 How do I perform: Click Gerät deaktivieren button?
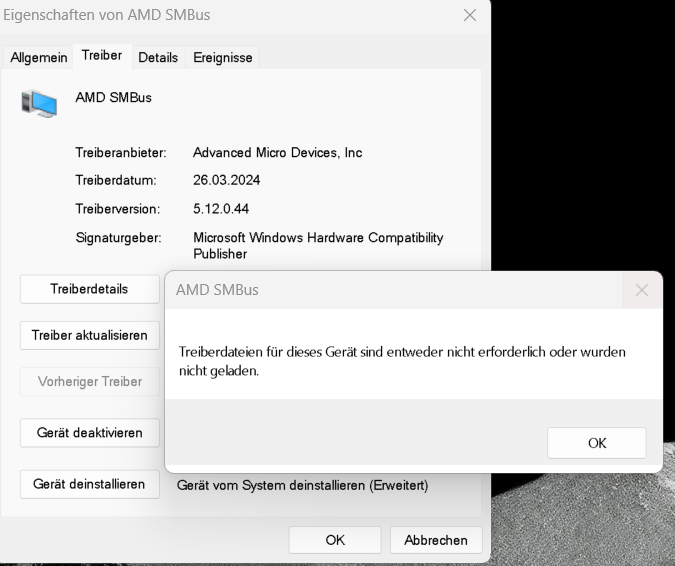(x=90, y=433)
